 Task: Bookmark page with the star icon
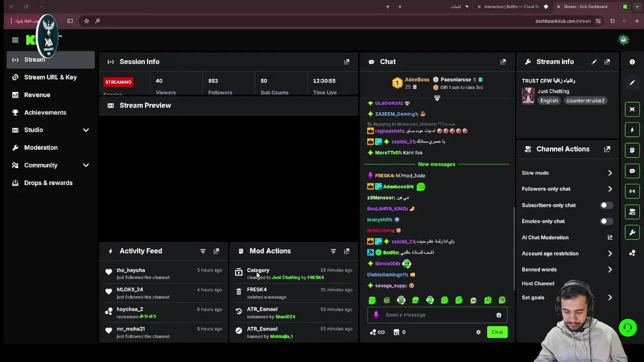[87, 21]
